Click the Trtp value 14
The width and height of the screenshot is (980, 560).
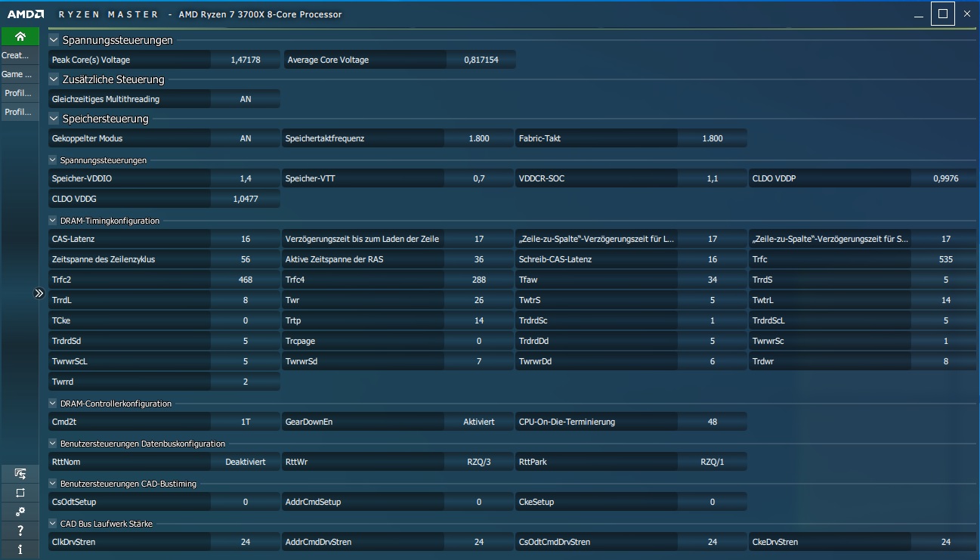pos(479,320)
